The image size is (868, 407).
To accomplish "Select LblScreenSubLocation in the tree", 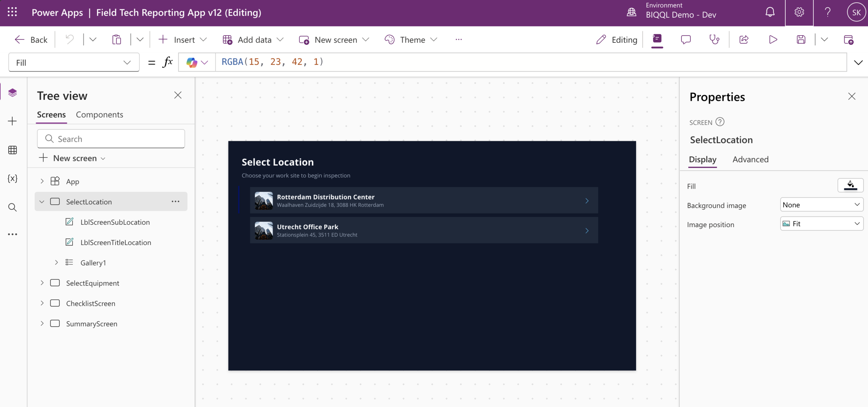I will pyautogui.click(x=115, y=222).
